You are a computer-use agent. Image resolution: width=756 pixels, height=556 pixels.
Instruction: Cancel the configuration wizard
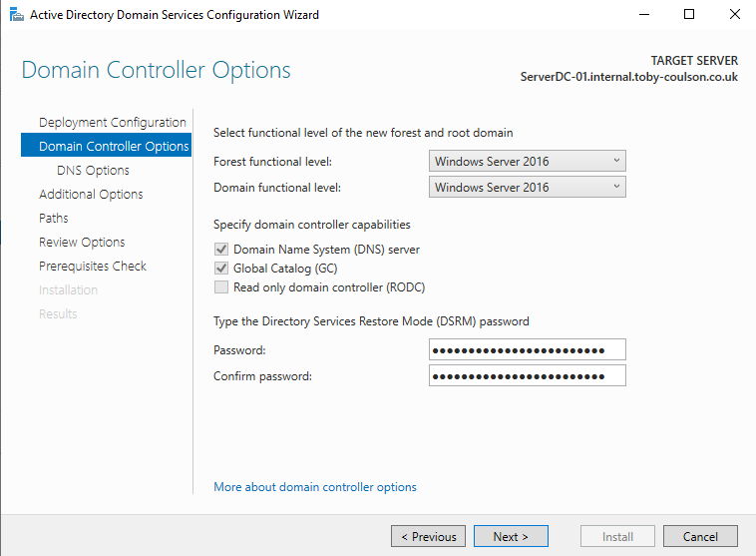point(700,536)
